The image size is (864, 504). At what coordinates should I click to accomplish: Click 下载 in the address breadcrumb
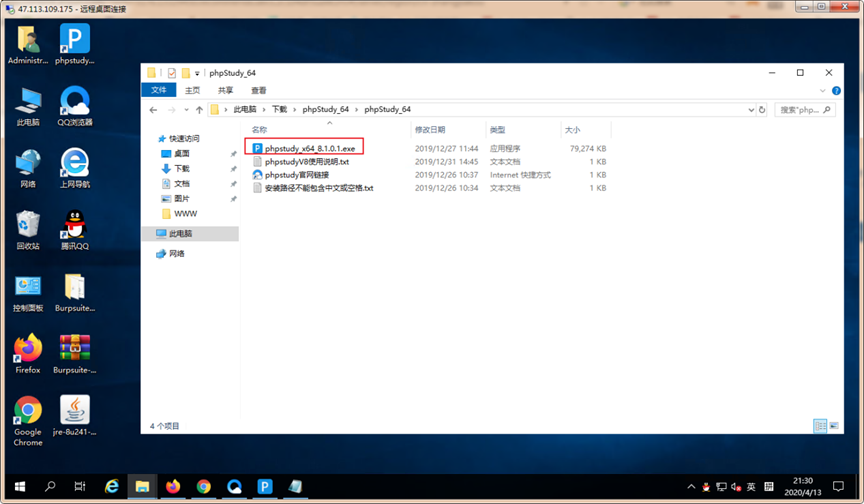279,109
